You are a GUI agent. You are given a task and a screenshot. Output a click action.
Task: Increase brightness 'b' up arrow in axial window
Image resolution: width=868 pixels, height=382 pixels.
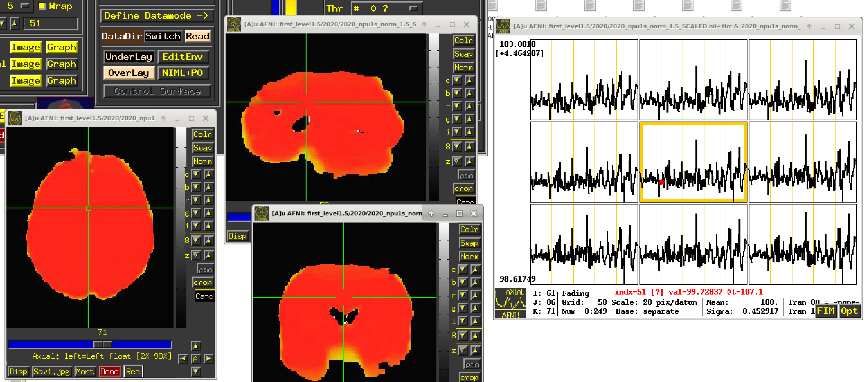click(209, 187)
